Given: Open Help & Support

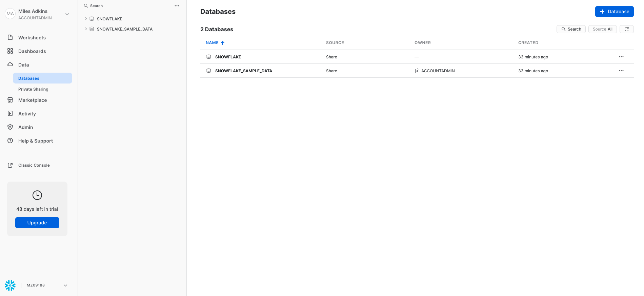Looking at the screenshot, I should [36, 141].
